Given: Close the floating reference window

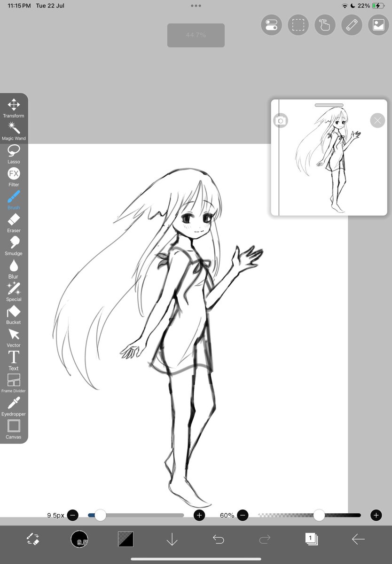Looking at the screenshot, I should click(377, 121).
